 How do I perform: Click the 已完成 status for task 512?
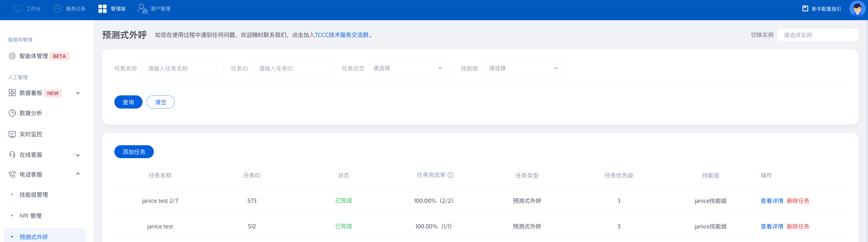[343, 226]
